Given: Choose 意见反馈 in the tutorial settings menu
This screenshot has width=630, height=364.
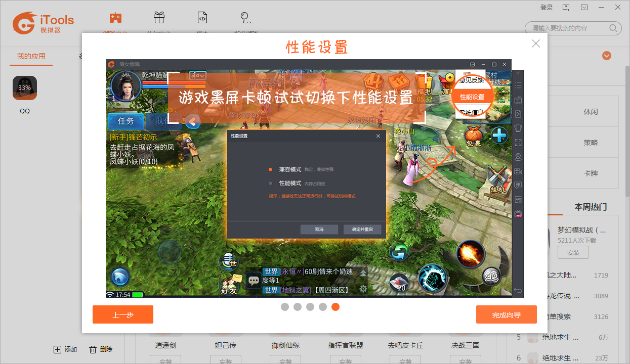Looking at the screenshot, I should point(472,80).
